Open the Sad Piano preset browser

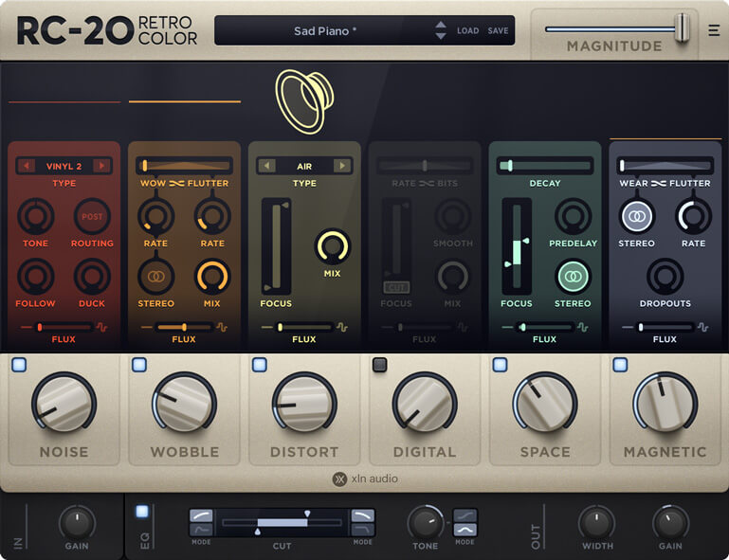(x=325, y=30)
